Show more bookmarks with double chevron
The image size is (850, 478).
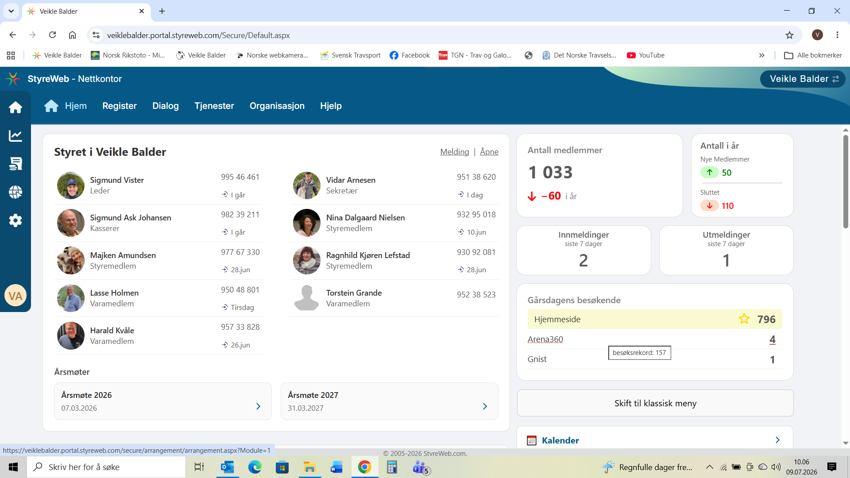click(x=762, y=55)
